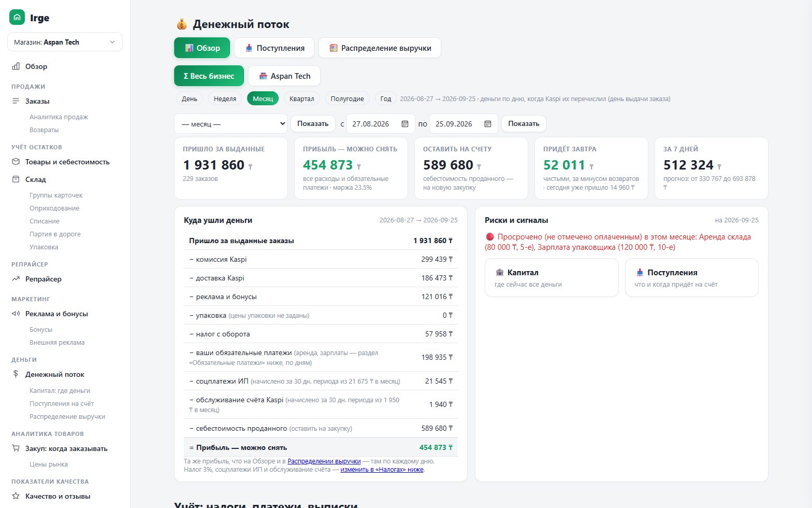Click the Товары и себестоимость box icon

16,162
